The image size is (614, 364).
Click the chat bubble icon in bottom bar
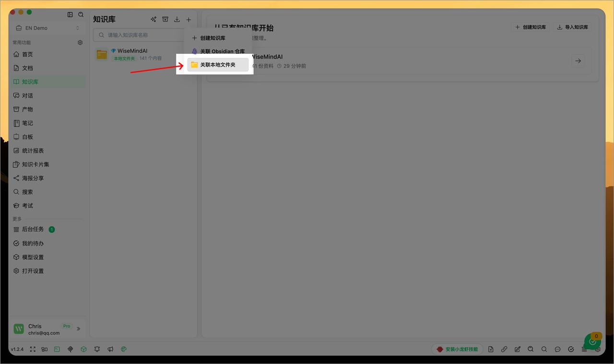[x=557, y=349]
